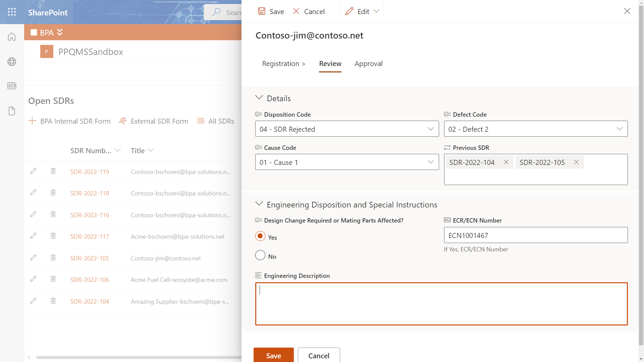Delete row SDR-2022-119 with trash icon

[x=53, y=171]
